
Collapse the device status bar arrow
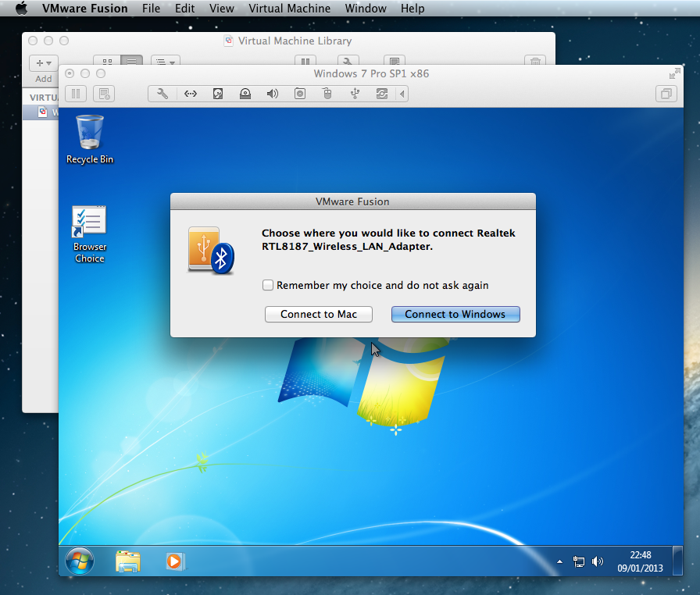pyautogui.click(x=402, y=94)
